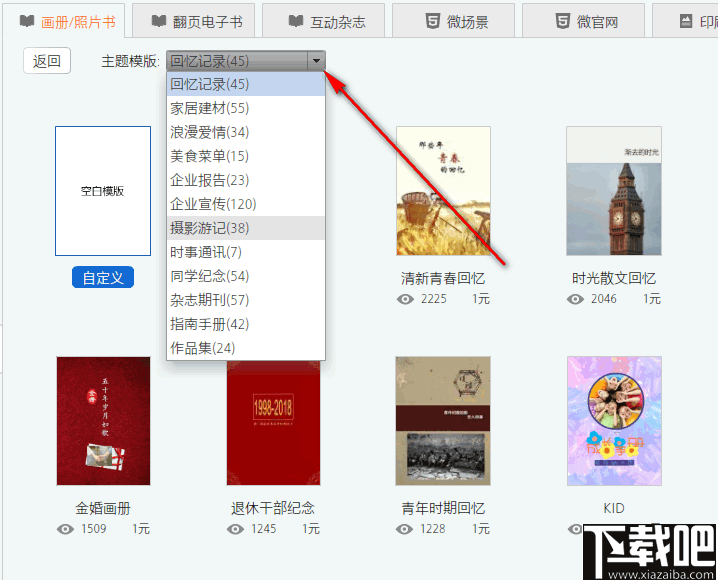Click the 清新青春回忆 title
The image size is (718, 580).
pos(443,278)
